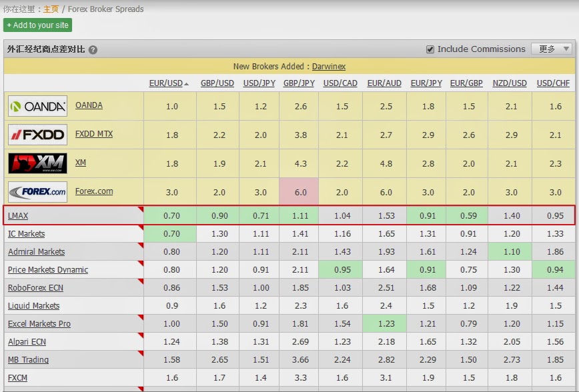Sort by the GBP/USD column header
The image size is (579, 392).
(217, 83)
